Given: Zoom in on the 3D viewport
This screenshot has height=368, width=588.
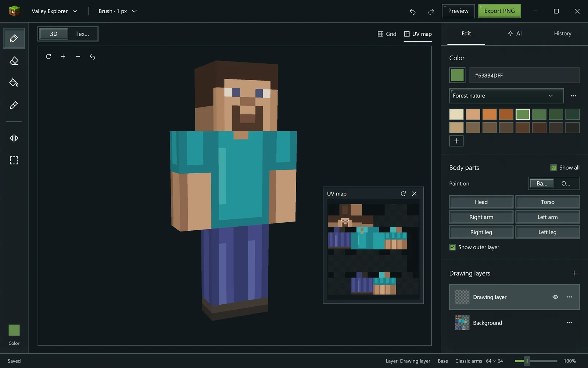Looking at the screenshot, I should point(63,57).
